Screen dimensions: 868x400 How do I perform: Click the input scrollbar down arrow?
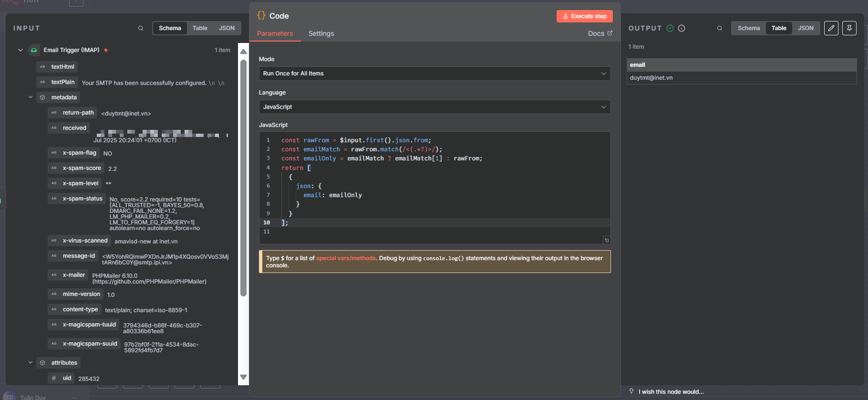(x=243, y=377)
